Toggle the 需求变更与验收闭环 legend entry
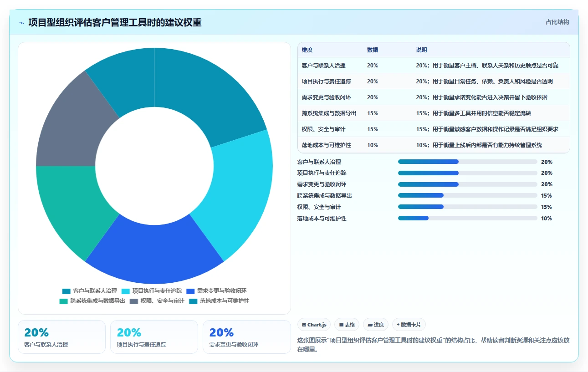 (216, 291)
